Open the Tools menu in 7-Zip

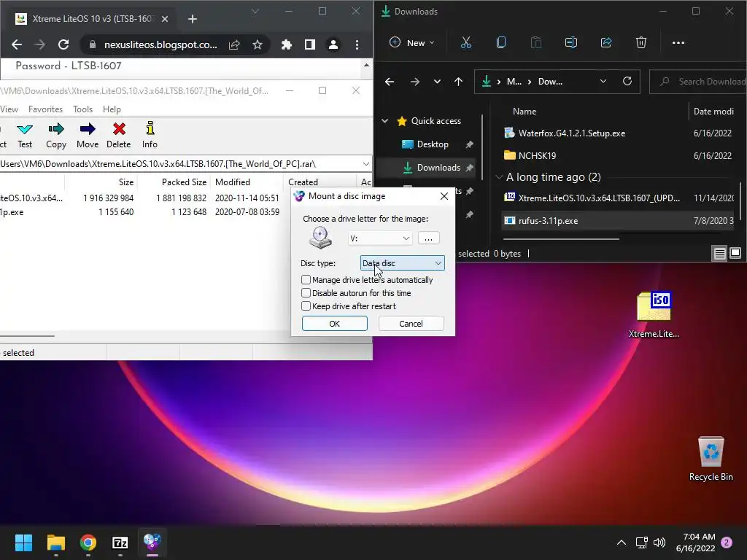(x=83, y=109)
